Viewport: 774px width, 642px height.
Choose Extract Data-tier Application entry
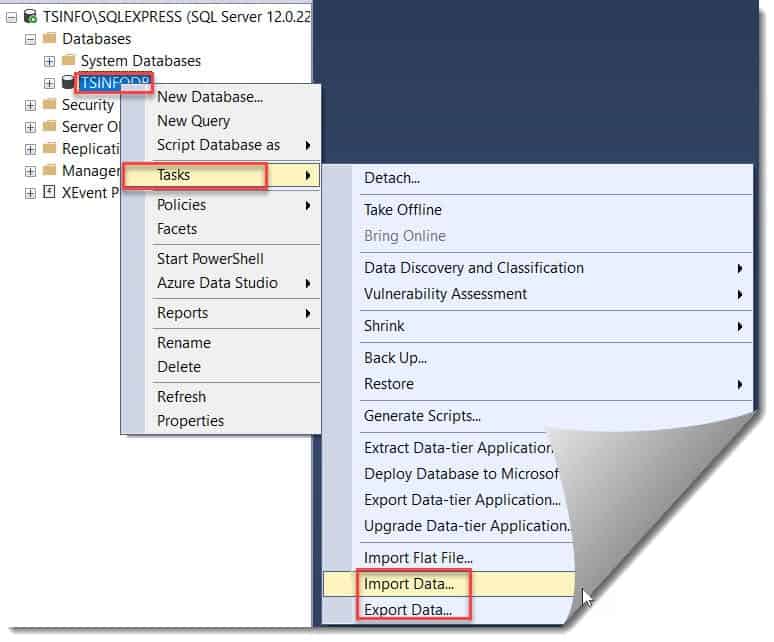click(459, 448)
